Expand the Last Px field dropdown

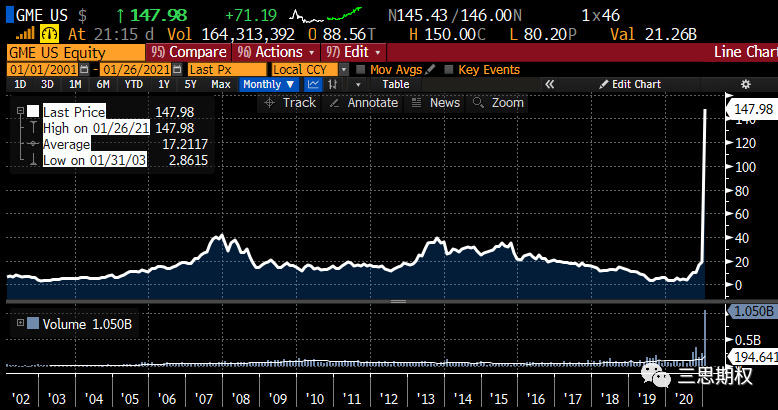click(x=228, y=69)
